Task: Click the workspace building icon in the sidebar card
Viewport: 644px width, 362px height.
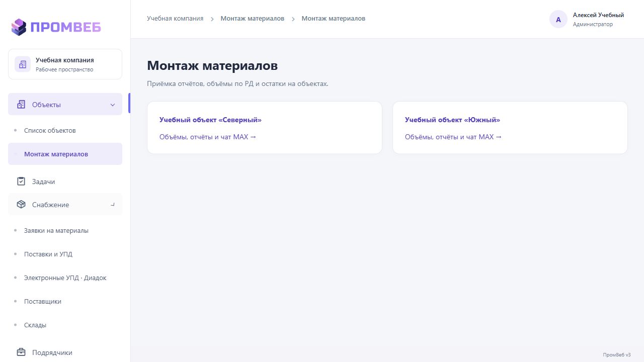Action: [x=23, y=64]
